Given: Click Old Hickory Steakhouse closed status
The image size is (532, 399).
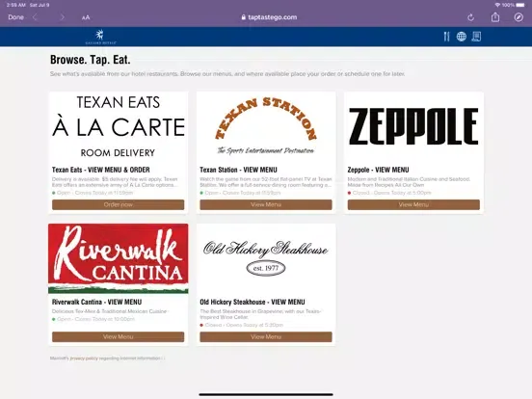Looking at the screenshot, I should pyautogui.click(x=242, y=325).
